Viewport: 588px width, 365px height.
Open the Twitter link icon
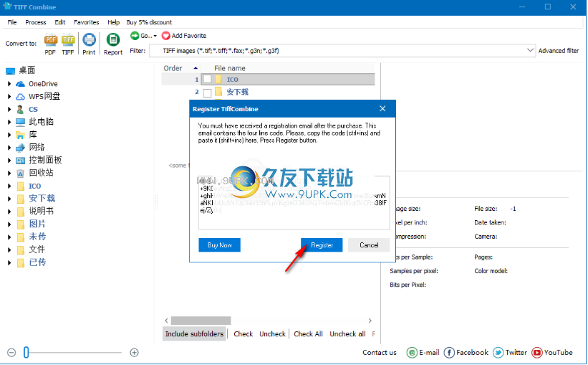coord(498,352)
